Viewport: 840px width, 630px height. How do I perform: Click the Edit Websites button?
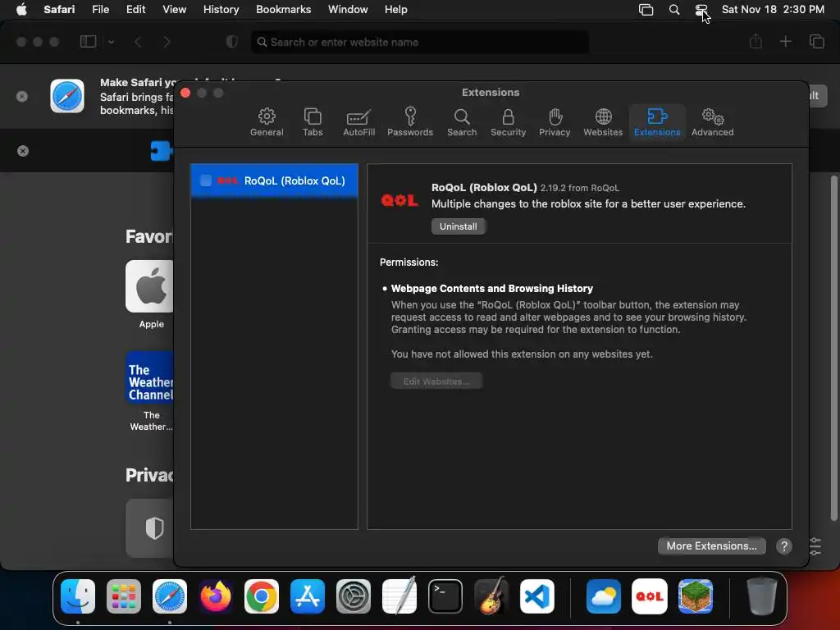pos(436,381)
